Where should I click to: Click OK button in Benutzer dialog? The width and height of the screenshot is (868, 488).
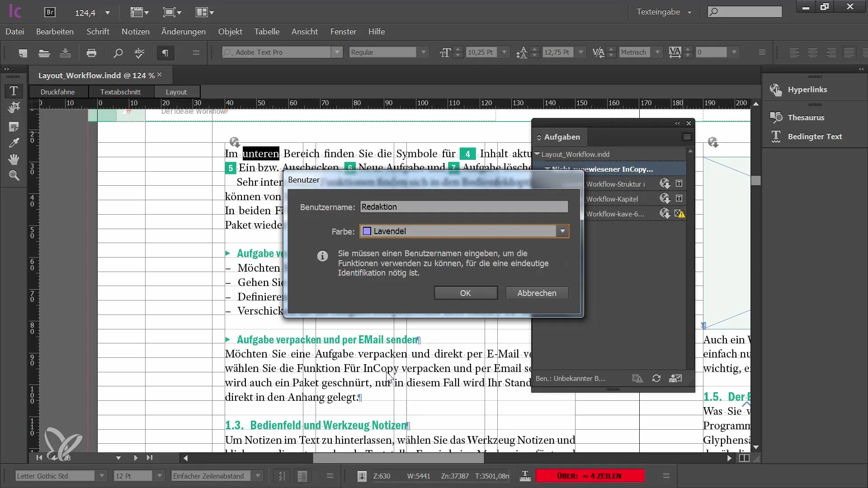465,292
